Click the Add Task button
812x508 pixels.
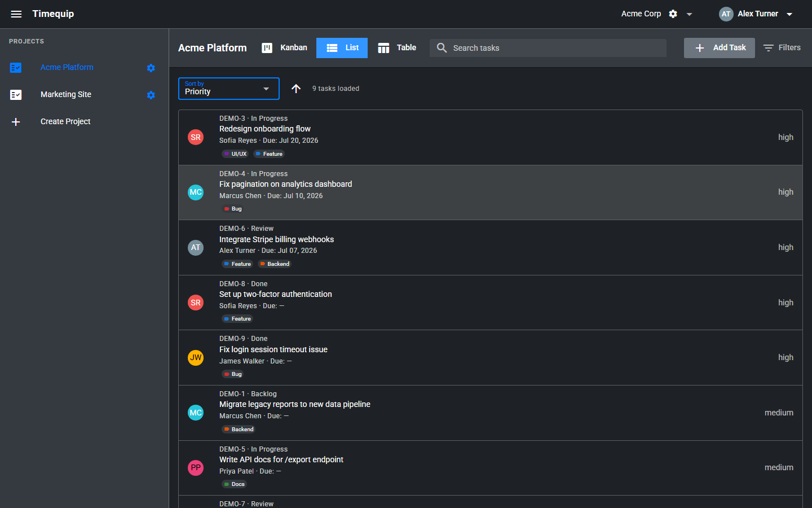point(720,48)
